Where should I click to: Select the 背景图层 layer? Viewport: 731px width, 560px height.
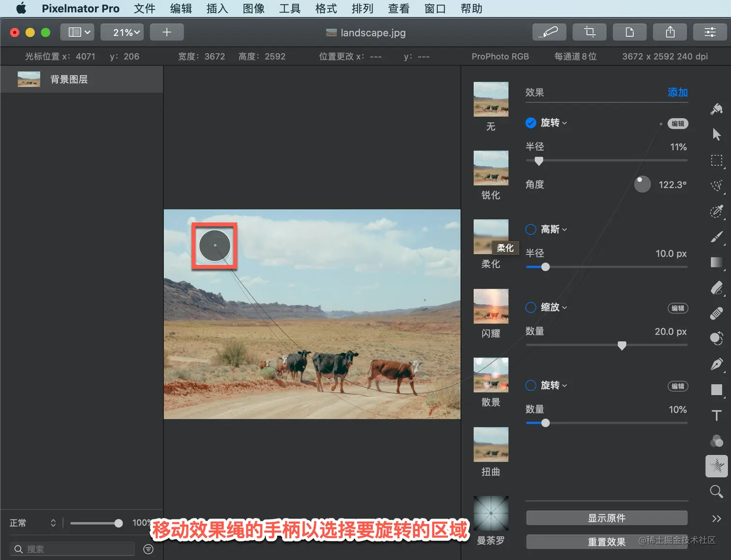(x=82, y=79)
